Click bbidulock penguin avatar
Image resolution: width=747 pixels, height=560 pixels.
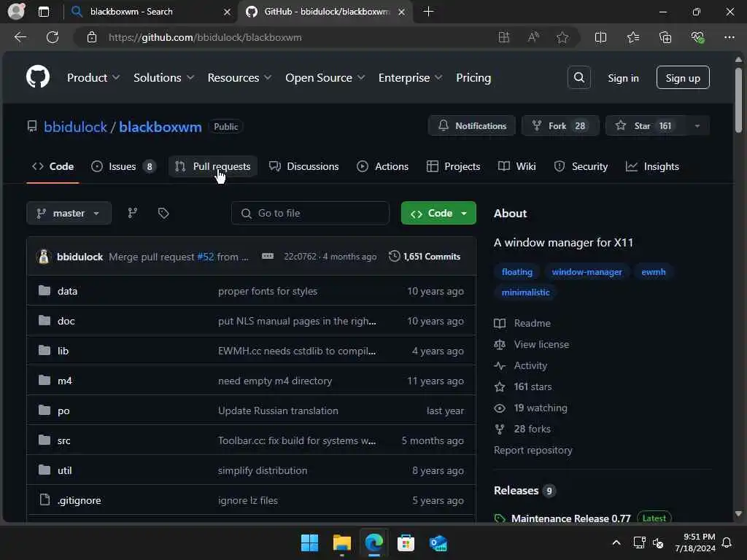coord(44,257)
